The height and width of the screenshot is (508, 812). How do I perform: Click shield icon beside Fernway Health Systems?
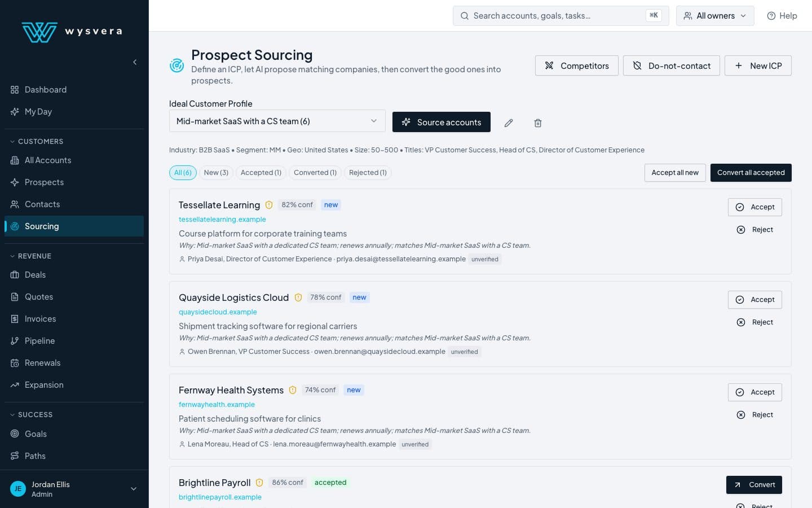(293, 390)
